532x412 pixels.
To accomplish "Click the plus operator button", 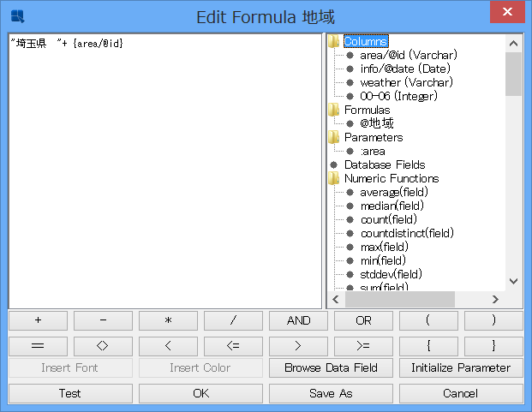I will pos(38,320).
